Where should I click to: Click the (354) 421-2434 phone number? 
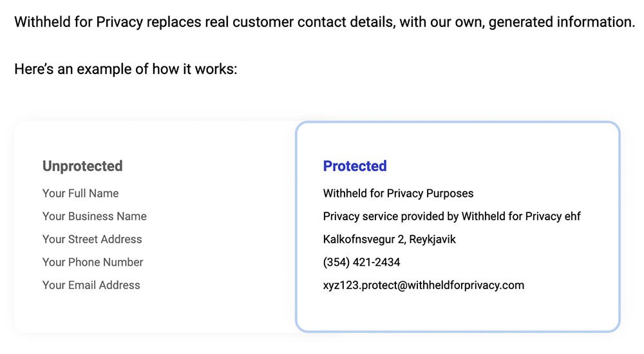pos(361,262)
